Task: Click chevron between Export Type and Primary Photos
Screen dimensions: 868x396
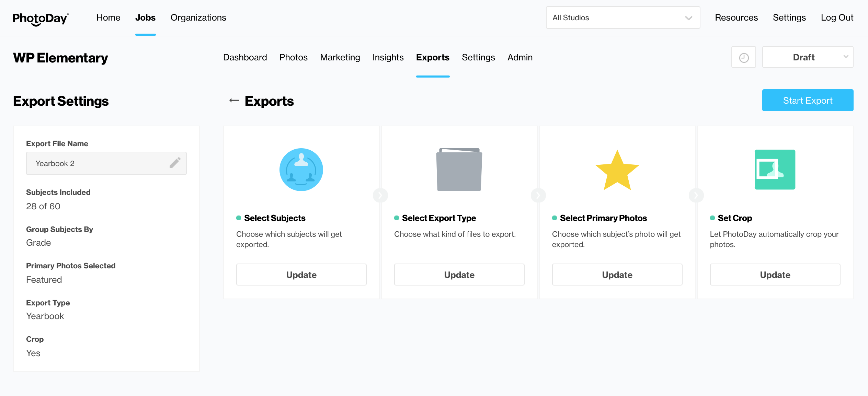Action: click(x=538, y=195)
